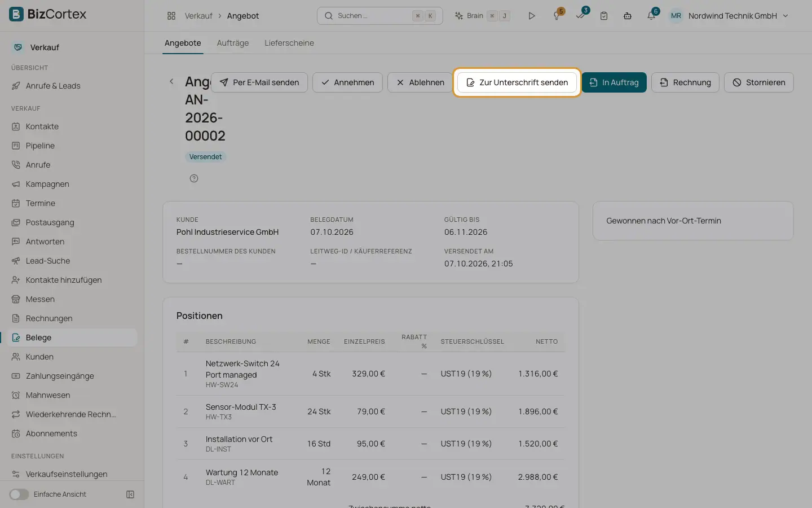Switch to the Lieferscheine tab
Viewport: 812px width, 508px height.
point(289,43)
